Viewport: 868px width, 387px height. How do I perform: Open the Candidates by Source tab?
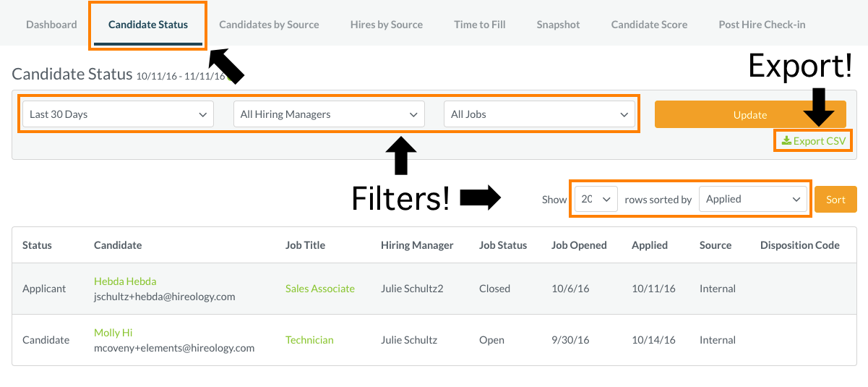[269, 25]
